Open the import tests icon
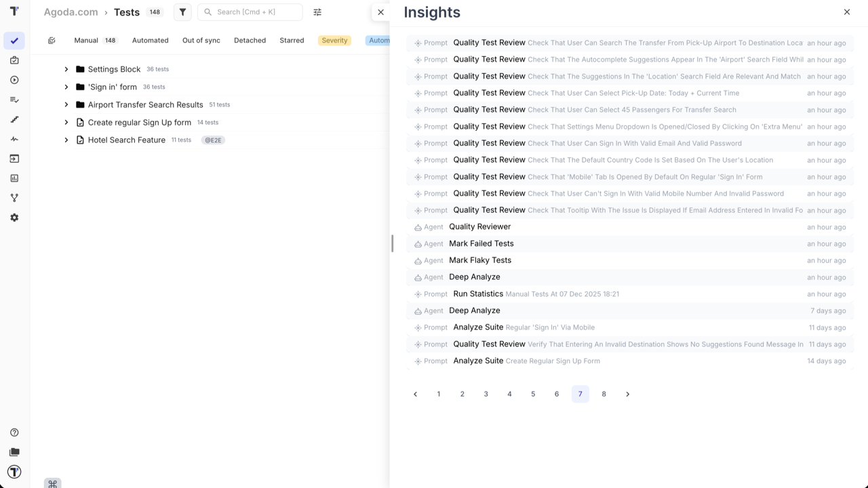The image size is (868, 488). [14, 159]
